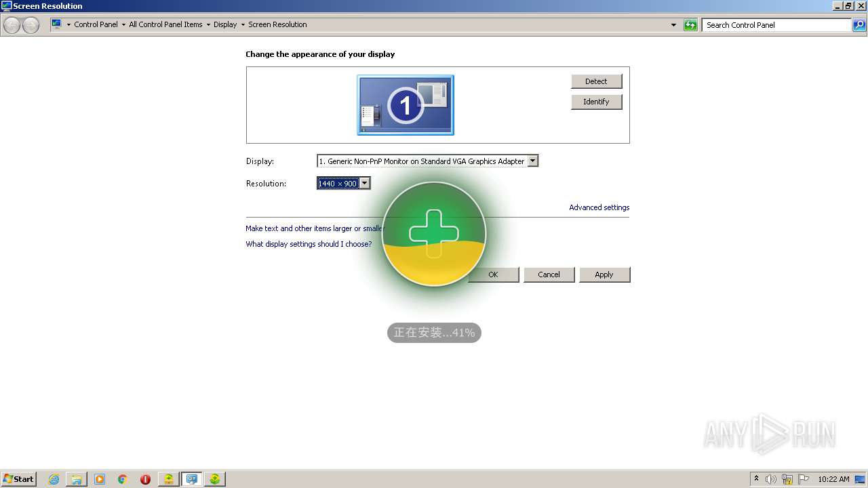868x488 pixels.
Task: Open 'Make text and other items larger or smaller' link
Action: (315, 228)
